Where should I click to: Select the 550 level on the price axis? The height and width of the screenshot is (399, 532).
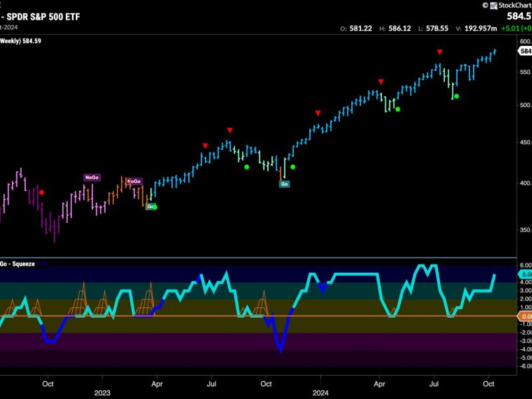[x=525, y=72]
